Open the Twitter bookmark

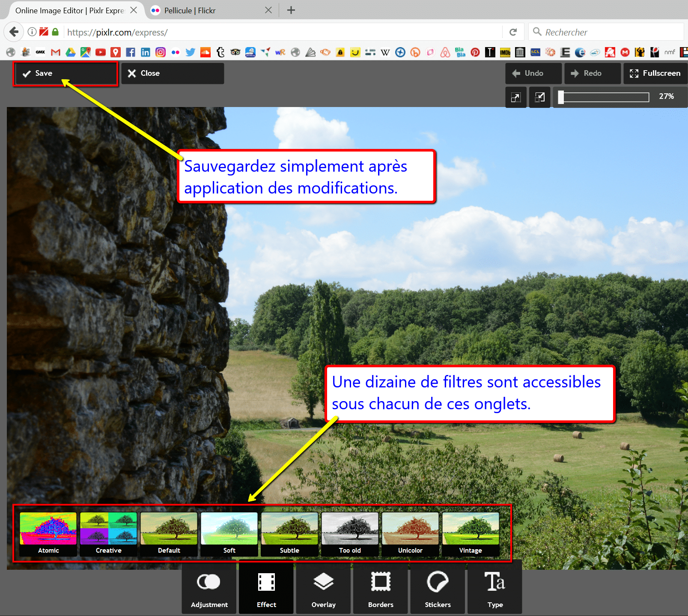click(191, 52)
